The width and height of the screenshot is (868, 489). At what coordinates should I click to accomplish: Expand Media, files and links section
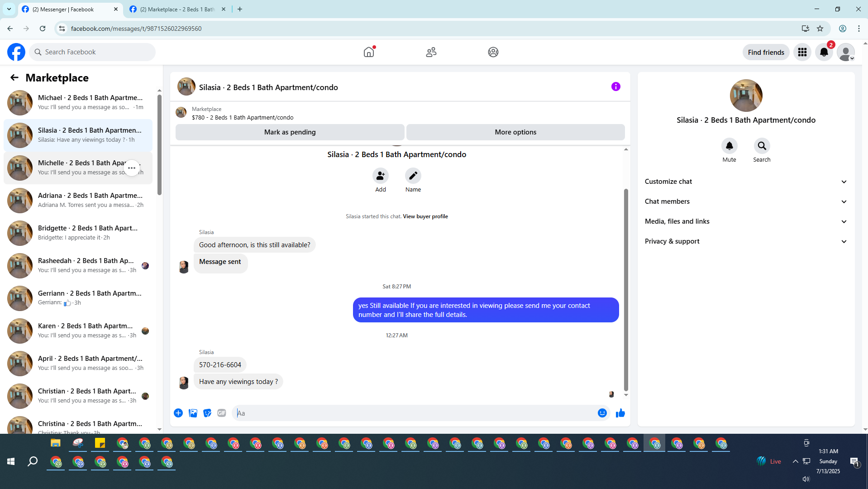click(x=746, y=221)
